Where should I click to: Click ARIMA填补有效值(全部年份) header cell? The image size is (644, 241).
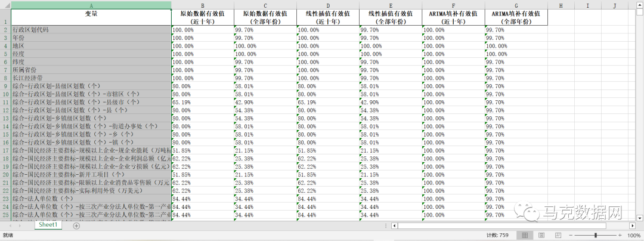pyautogui.click(x=516, y=18)
